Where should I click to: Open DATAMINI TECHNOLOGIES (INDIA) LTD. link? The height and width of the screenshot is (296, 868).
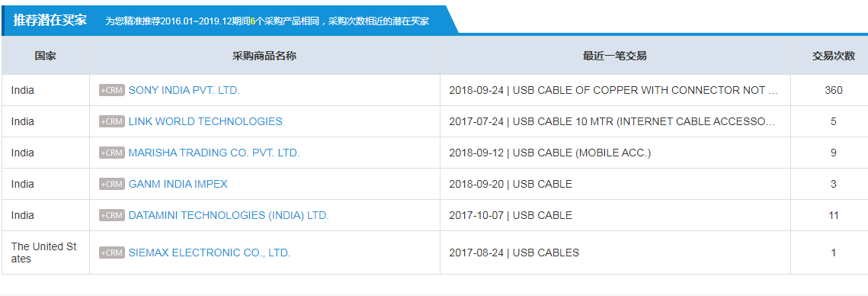point(229,215)
